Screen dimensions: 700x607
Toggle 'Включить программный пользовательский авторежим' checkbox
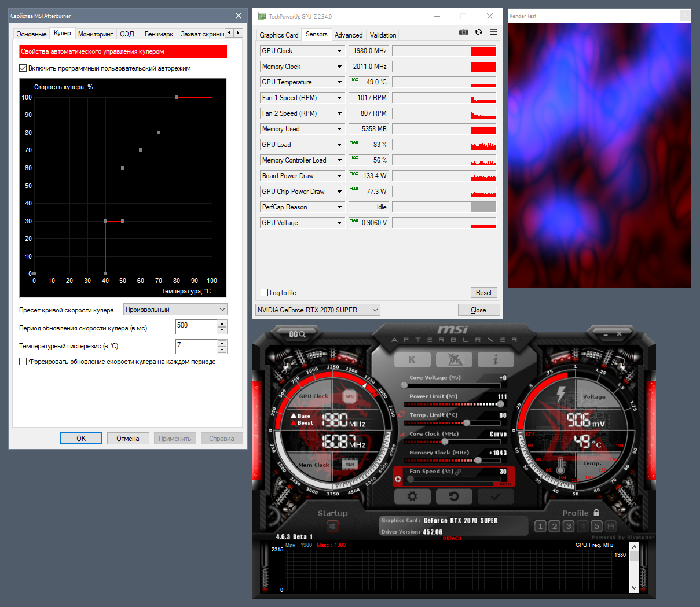[23, 68]
